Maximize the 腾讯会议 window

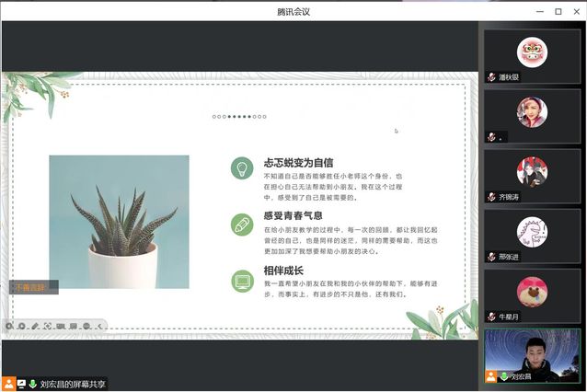click(x=558, y=11)
